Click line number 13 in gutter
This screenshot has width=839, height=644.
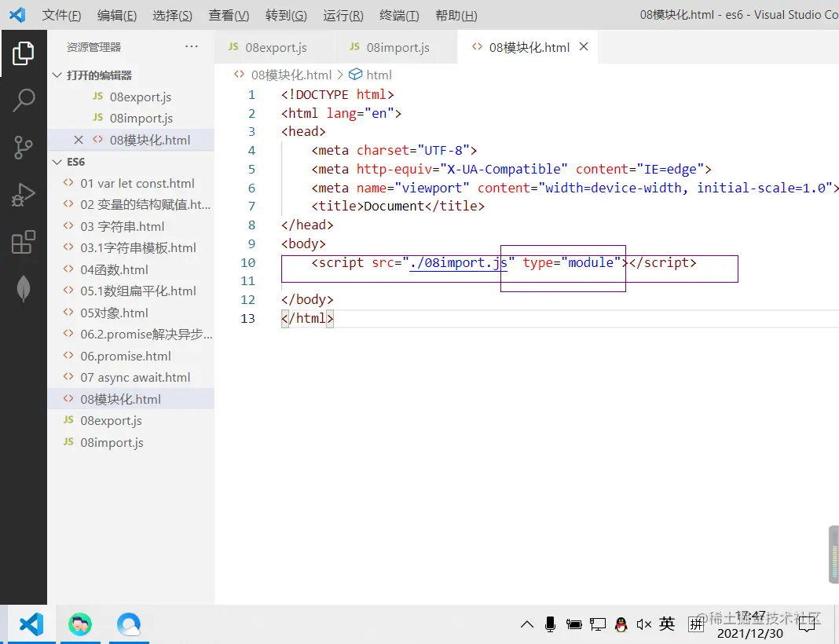pos(247,319)
